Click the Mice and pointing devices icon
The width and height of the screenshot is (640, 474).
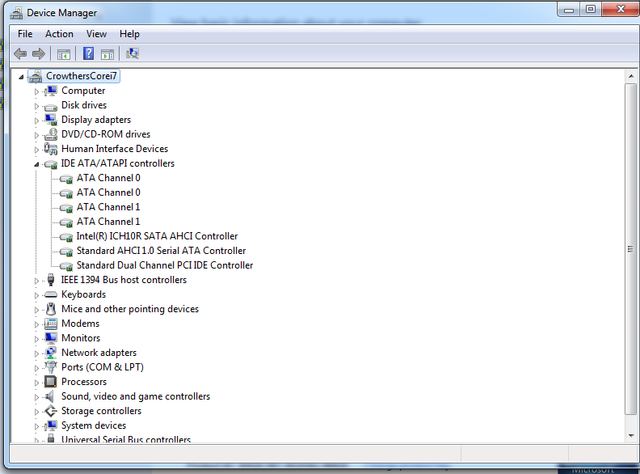(51, 309)
